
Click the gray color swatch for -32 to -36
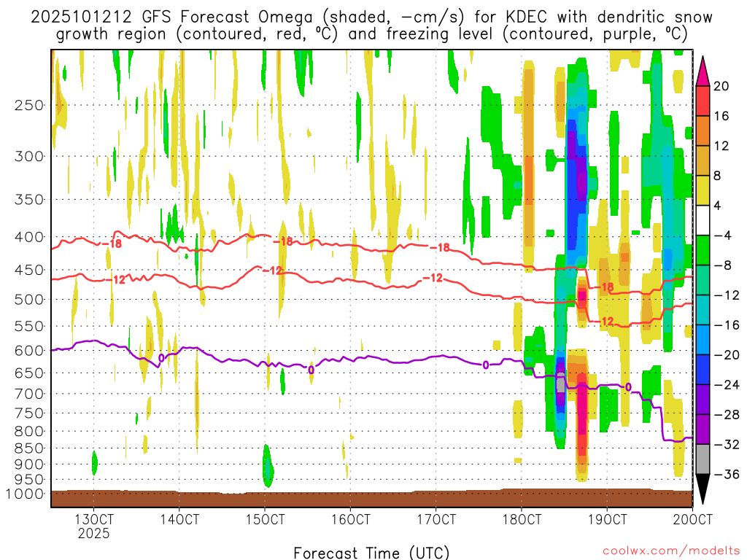tap(703, 459)
